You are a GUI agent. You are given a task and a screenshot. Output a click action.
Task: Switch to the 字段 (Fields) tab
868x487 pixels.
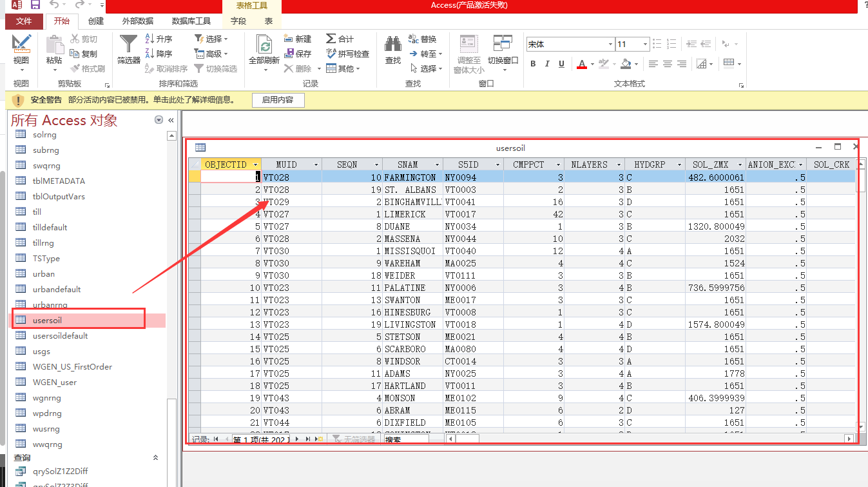(238, 21)
